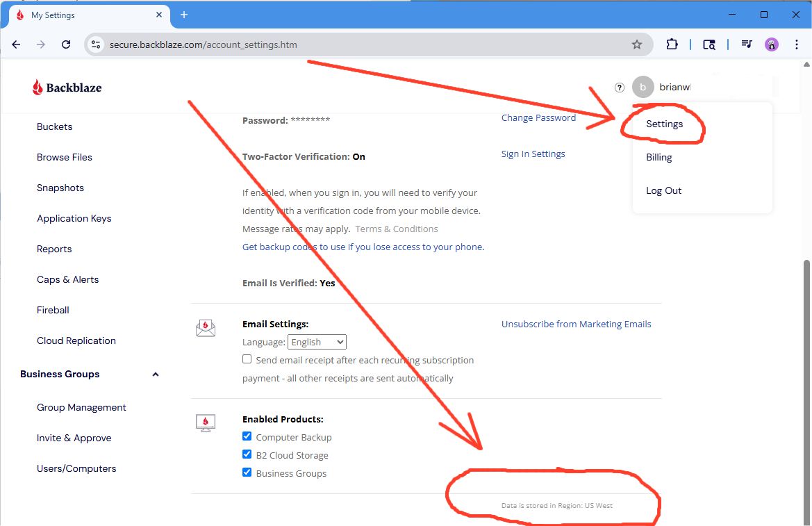
Task: Uncheck Computer Backup product
Action: point(247,436)
